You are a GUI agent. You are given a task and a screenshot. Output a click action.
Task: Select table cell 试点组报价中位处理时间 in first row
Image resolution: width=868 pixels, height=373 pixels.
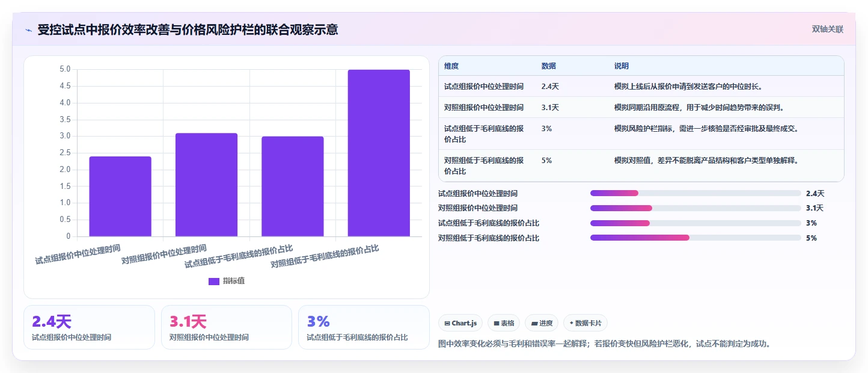coord(483,87)
